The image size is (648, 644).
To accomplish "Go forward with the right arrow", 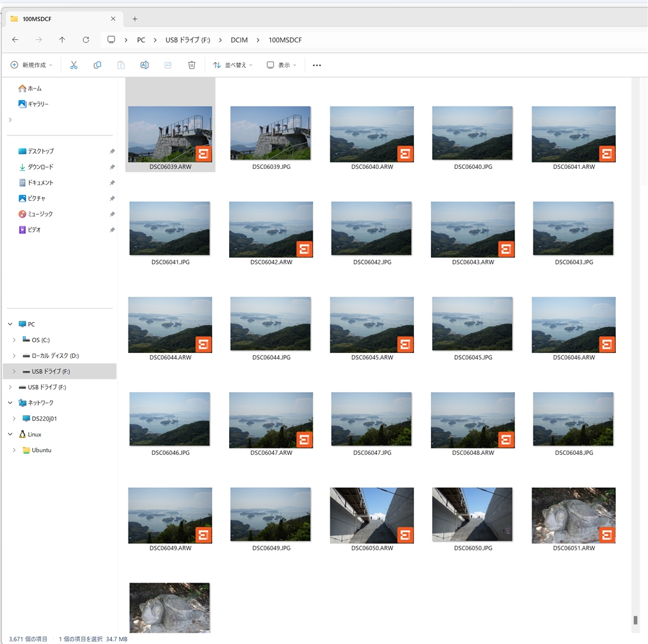I will 39,40.
